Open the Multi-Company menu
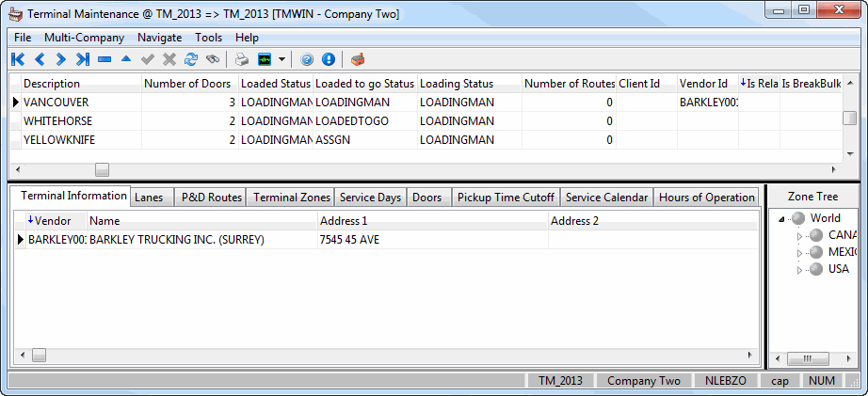 click(84, 38)
